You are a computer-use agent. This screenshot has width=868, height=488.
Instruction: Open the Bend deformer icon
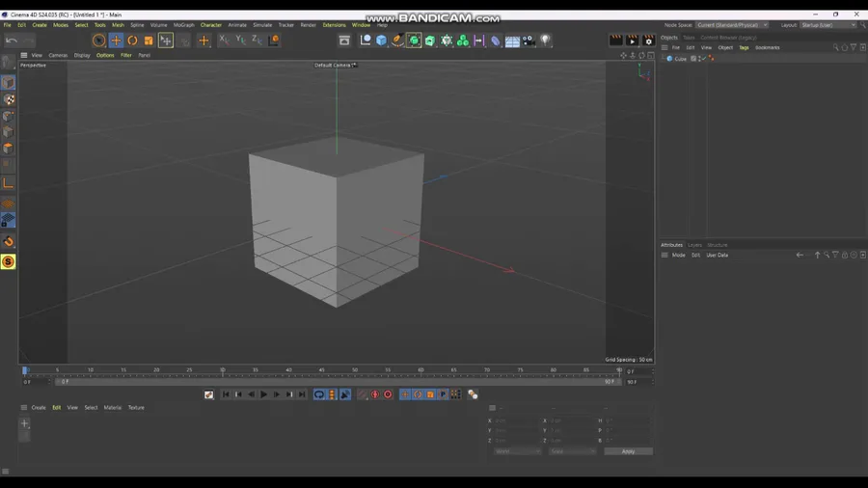[496, 41]
